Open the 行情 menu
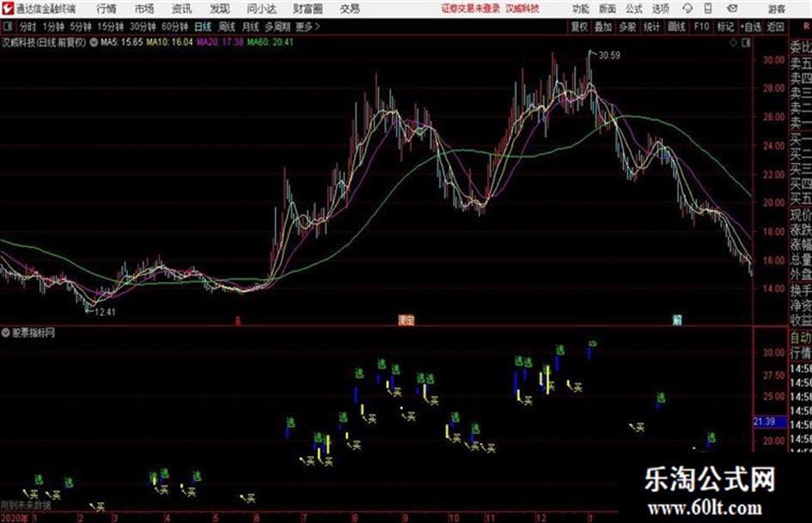 (107, 9)
